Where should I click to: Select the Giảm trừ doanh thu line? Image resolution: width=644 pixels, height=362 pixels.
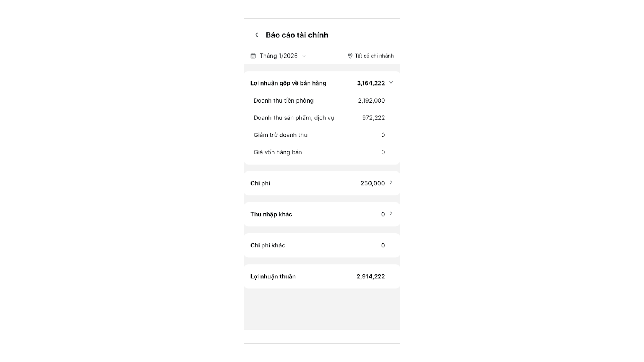pos(319,135)
